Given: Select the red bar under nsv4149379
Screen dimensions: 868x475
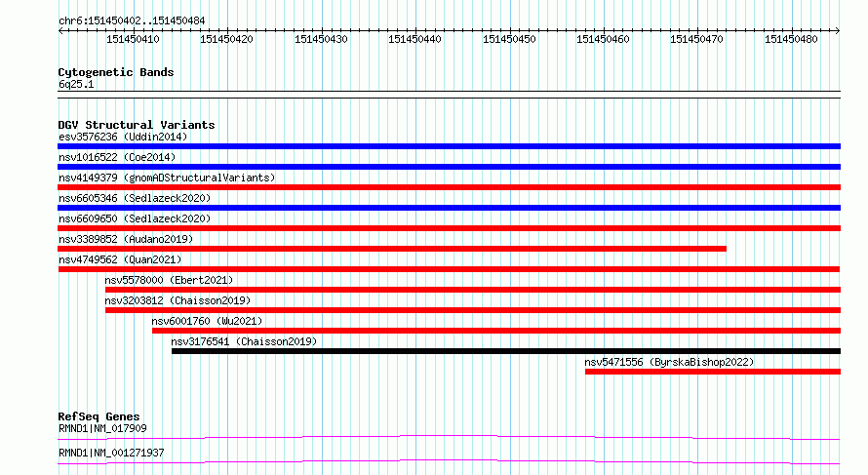Looking at the screenshot, I should (449, 187).
